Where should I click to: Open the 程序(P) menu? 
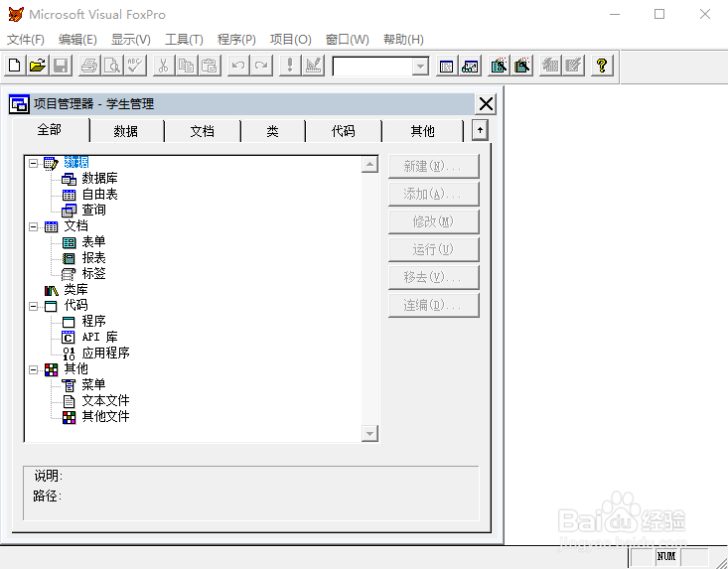[236, 40]
